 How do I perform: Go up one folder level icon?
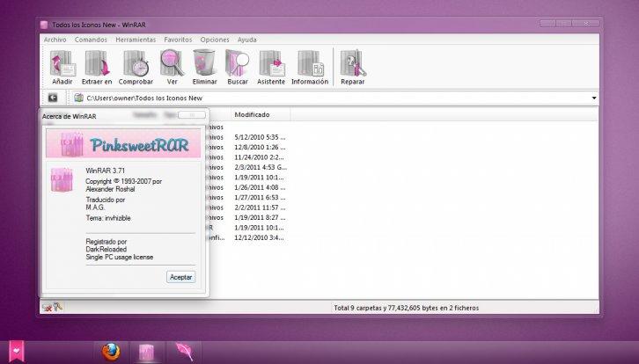tap(53, 98)
